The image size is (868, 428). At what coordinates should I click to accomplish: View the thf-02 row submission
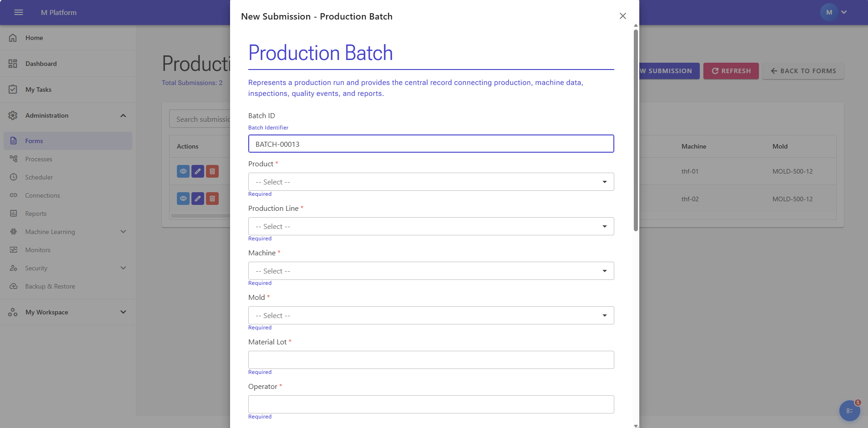183,199
